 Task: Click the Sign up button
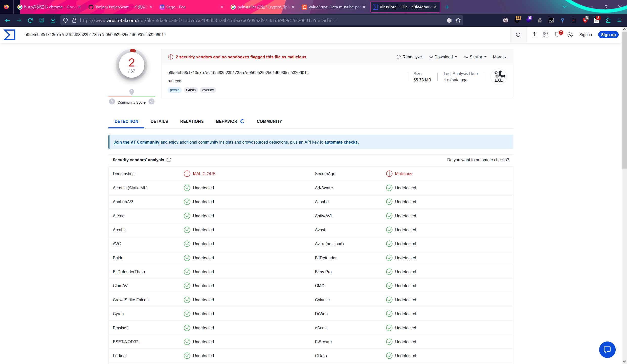[x=608, y=35]
